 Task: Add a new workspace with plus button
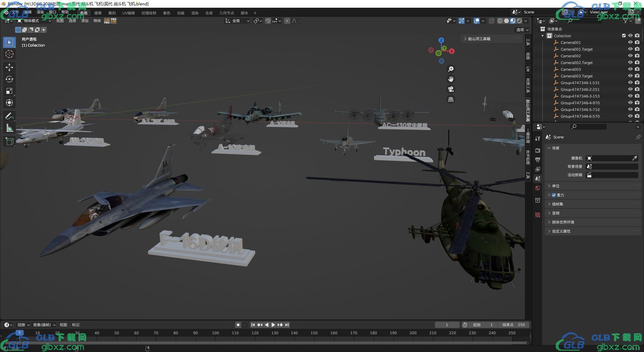coord(255,13)
